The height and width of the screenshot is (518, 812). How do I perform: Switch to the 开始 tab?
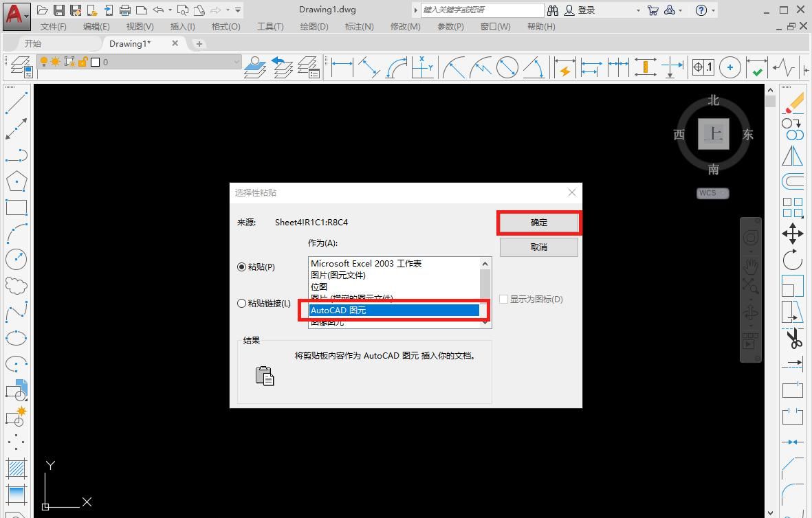click(x=33, y=43)
